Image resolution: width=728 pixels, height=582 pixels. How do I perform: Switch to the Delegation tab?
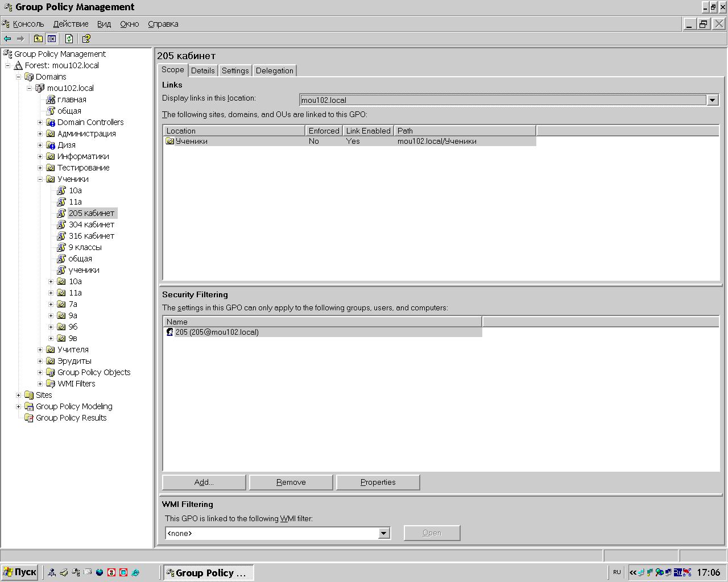(x=275, y=70)
